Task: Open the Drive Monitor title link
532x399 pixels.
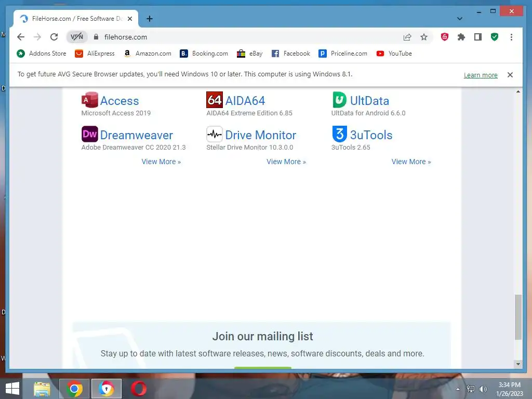Action: [261, 135]
